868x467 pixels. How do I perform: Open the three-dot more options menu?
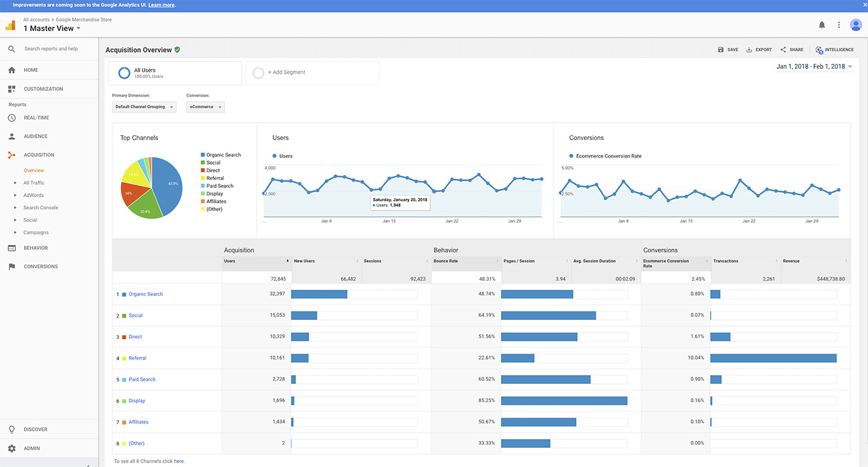(839, 25)
